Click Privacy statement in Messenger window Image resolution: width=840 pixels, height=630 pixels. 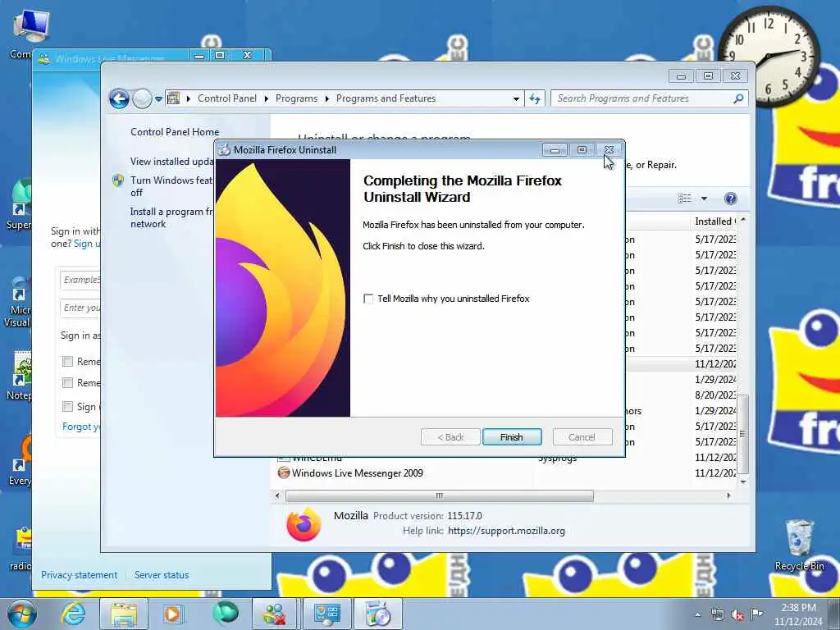pos(80,575)
